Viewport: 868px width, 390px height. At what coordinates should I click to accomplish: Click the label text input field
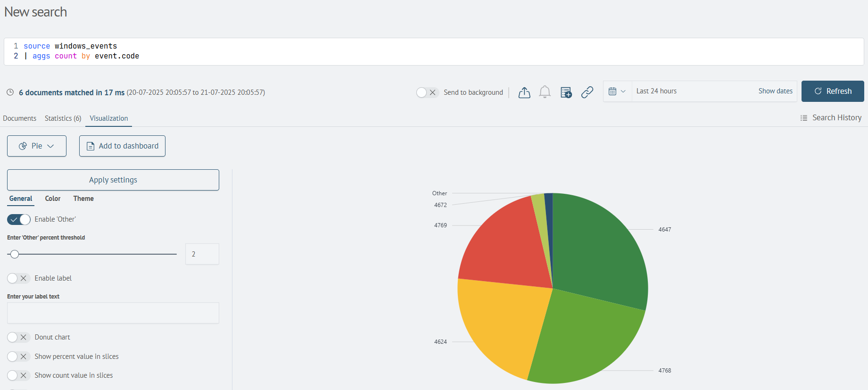113,313
